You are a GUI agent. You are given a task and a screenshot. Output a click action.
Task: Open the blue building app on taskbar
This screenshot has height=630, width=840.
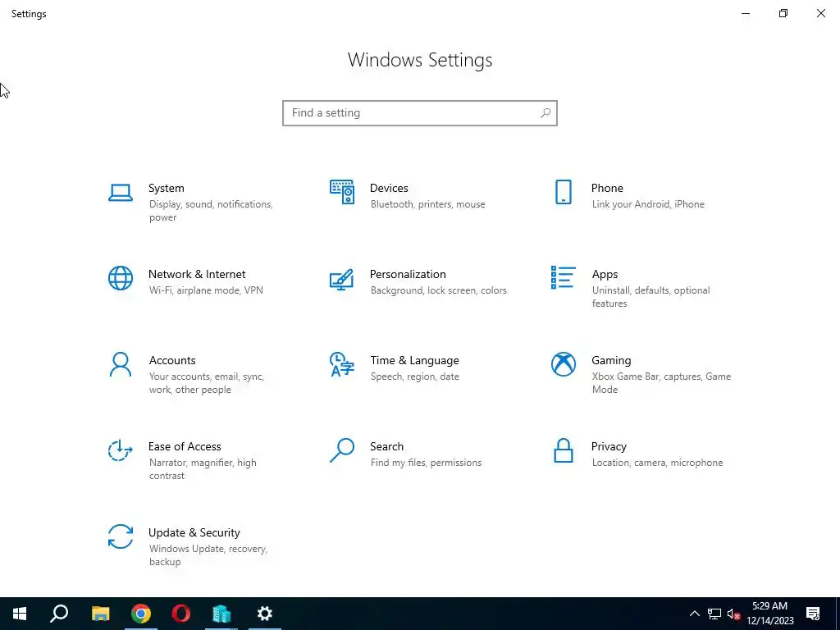[x=221, y=614]
